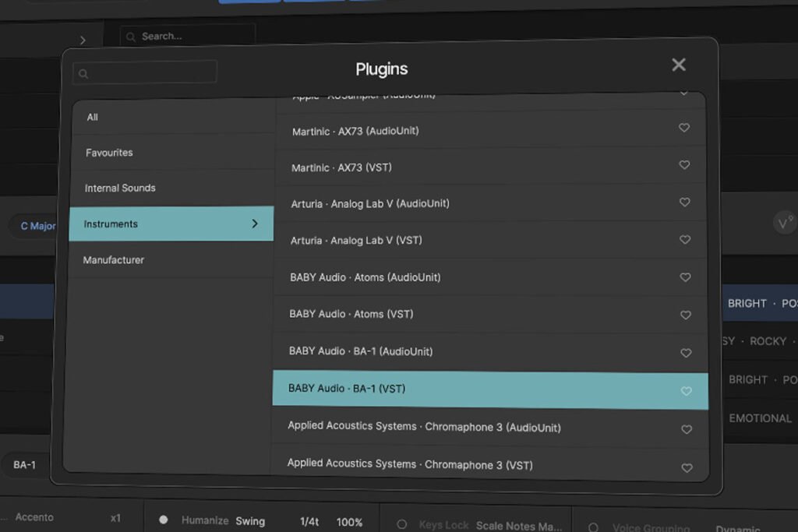The height and width of the screenshot is (532, 798).
Task: Open Scale Notes Ma... keys lock dropdown
Action: (x=519, y=526)
